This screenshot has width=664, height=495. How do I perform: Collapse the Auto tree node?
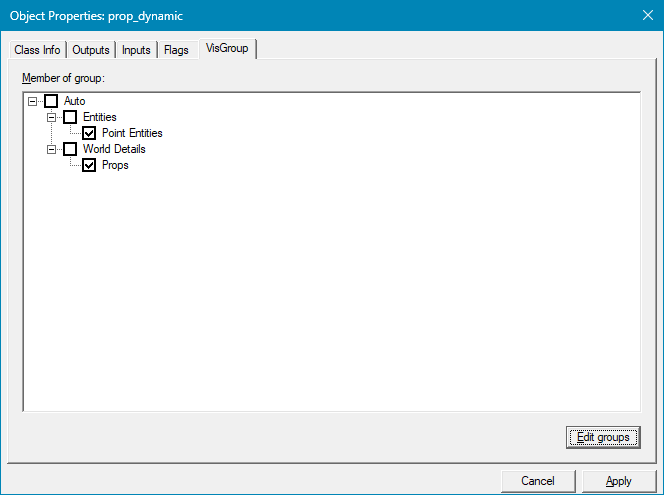tap(33, 101)
